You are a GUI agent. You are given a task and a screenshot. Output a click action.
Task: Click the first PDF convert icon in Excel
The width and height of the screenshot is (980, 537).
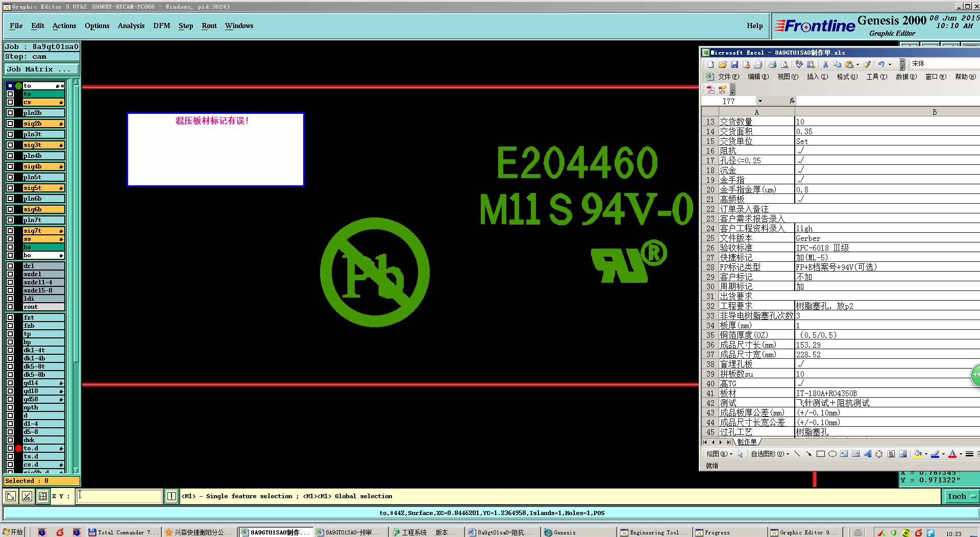(x=710, y=89)
